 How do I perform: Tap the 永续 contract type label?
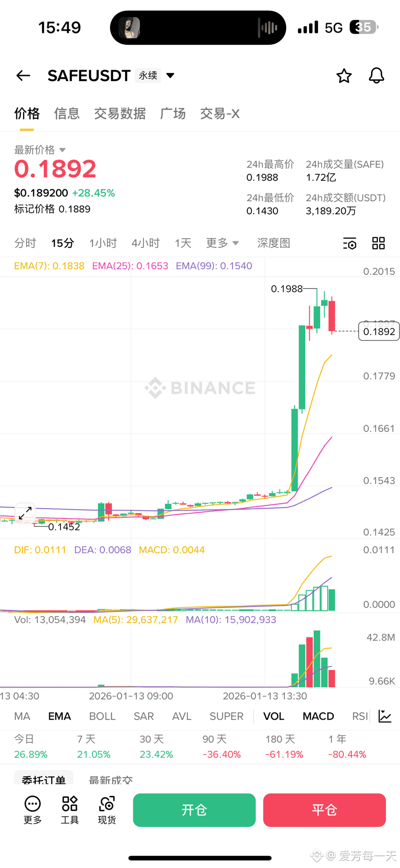(x=148, y=75)
